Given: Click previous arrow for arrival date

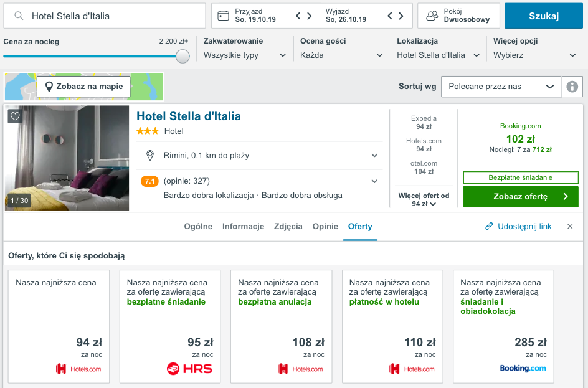Looking at the screenshot, I should 298,16.
